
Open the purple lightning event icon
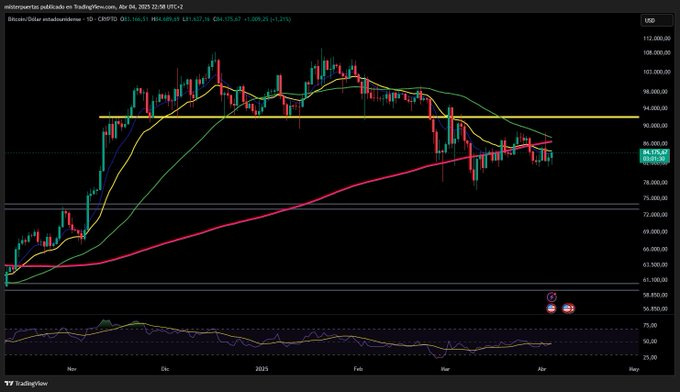coord(551,297)
